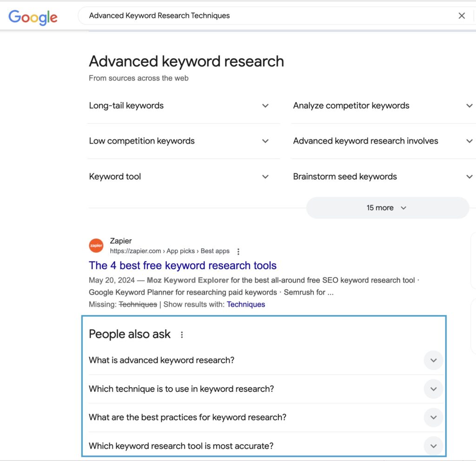
Task: Open the People also ask options menu
Action: (x=182, y=334)
